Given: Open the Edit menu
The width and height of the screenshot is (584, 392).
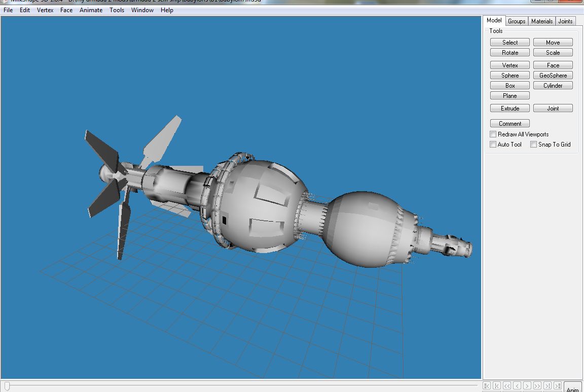Looking at the screenshot, I should pyautogui.click(x=24, y=10).
